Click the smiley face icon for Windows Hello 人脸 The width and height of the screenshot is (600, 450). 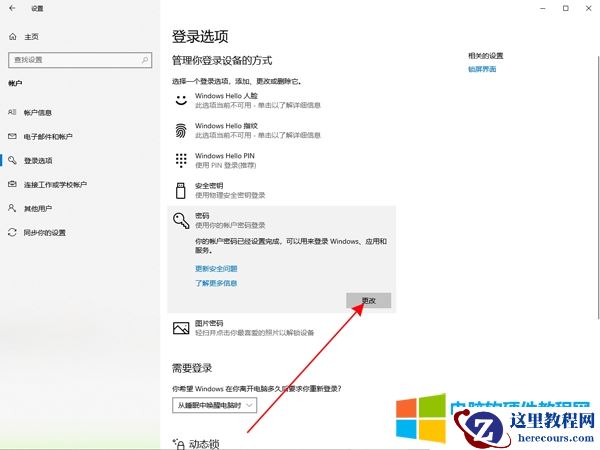181,100
